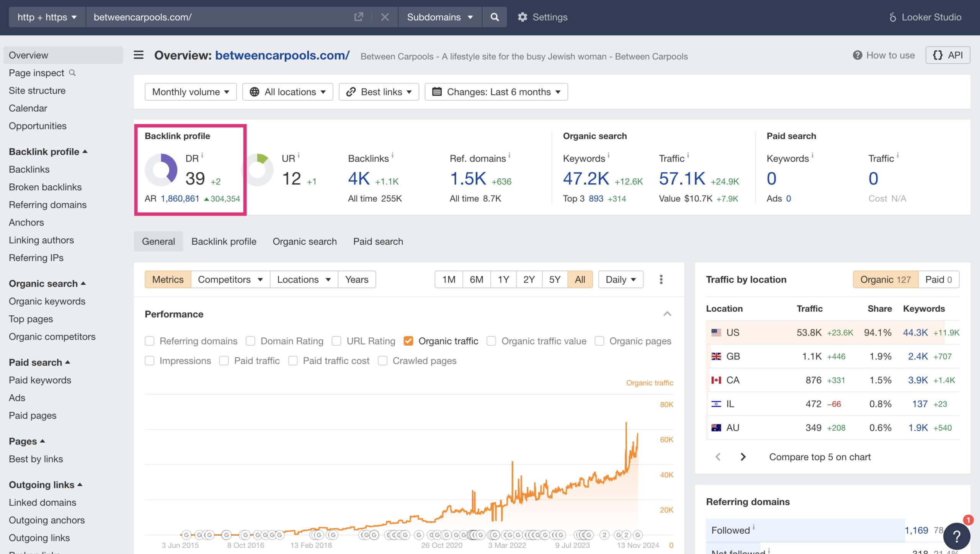Click the URL input field
The height and width of the screenshot is (554, 980).
click(218, 17)
